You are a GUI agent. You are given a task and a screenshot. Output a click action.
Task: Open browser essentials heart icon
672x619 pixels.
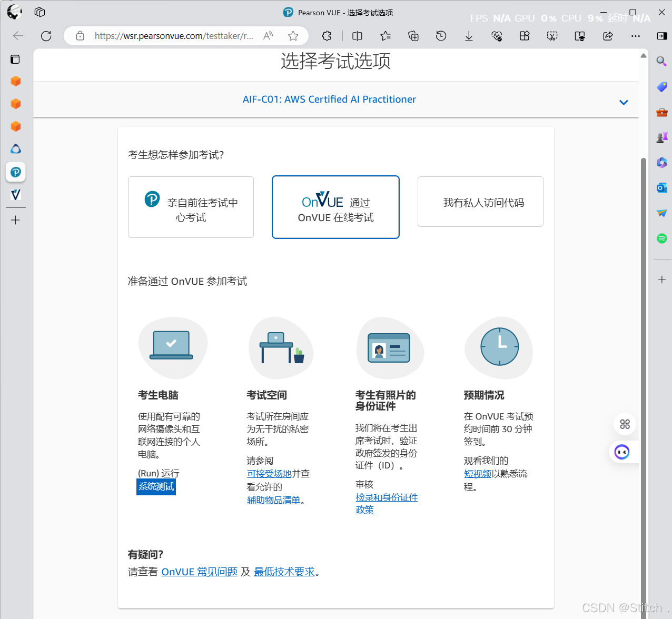coord(497,36)
